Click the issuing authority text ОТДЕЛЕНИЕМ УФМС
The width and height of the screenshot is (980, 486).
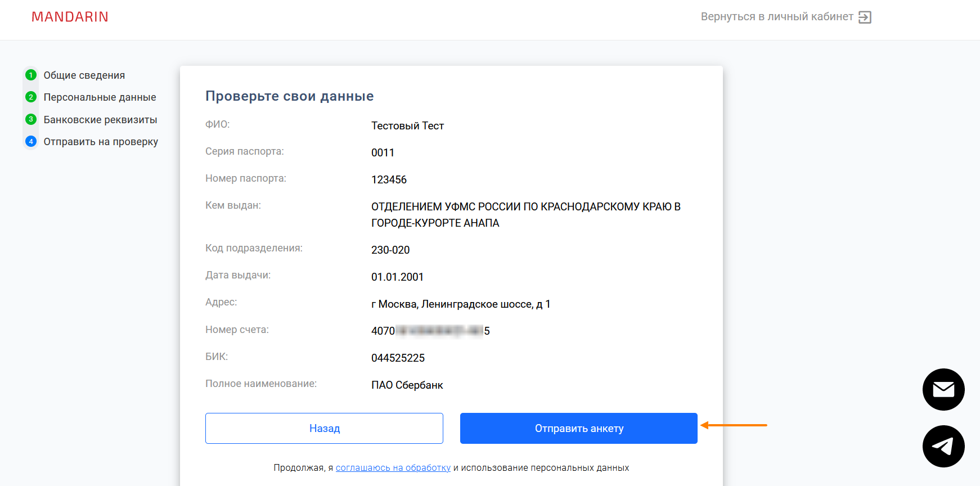point(526,215)
